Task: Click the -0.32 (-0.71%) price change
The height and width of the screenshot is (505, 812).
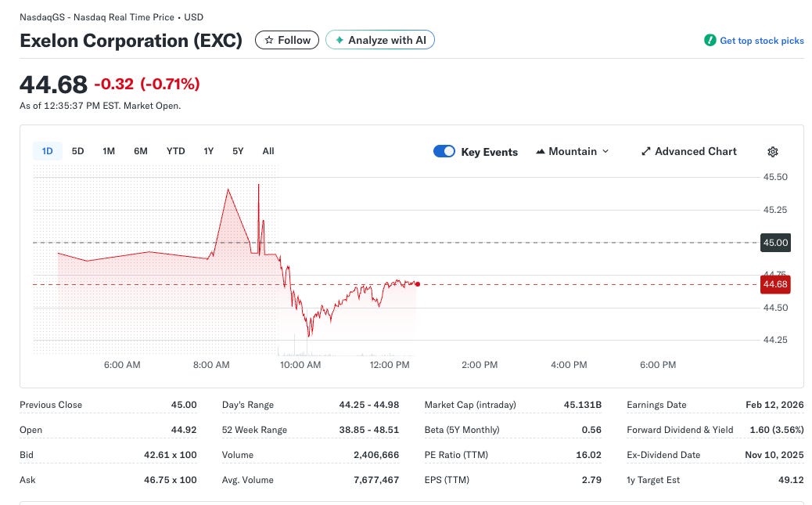Action: coord(147,84)
